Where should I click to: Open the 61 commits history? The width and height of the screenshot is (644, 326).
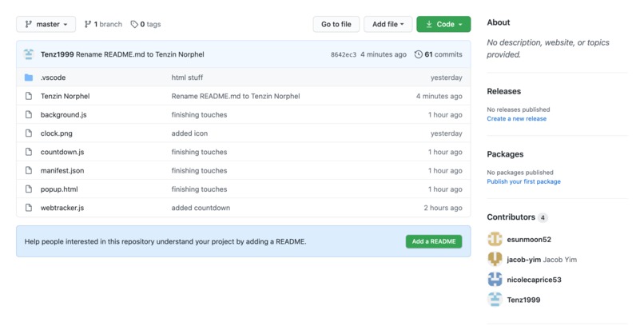point(438,54)
